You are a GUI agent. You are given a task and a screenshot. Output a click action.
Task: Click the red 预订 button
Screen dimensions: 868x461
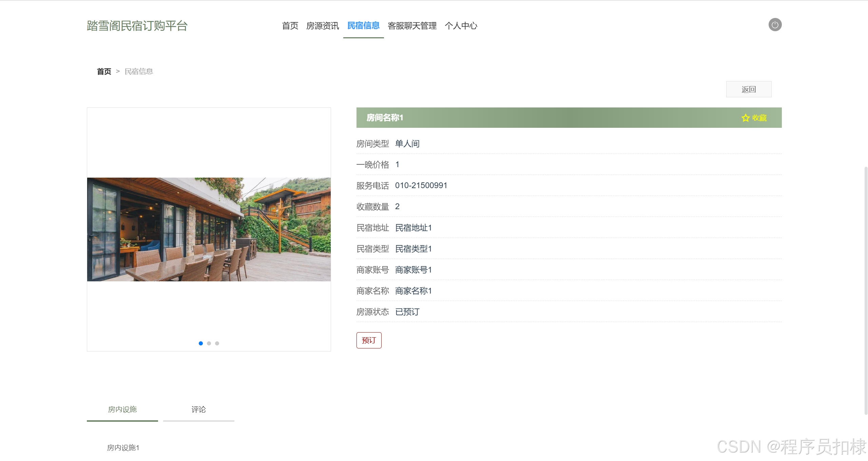coord(369,340)
